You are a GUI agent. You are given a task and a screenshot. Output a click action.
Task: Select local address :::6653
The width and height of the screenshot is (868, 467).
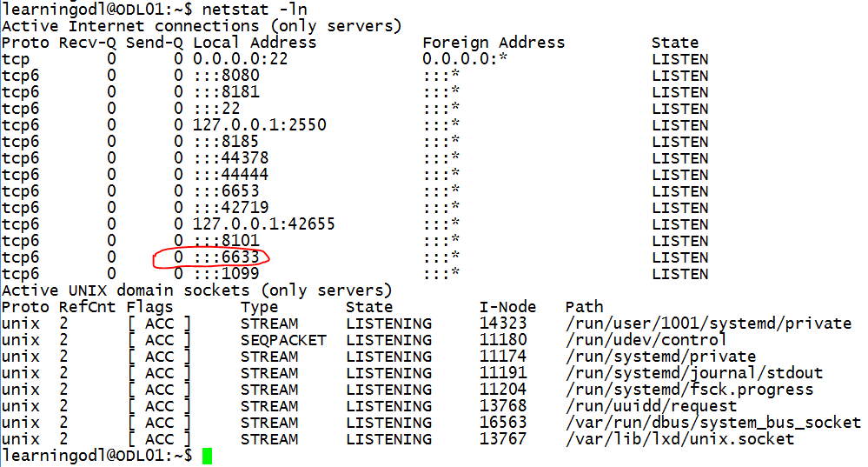(x=227, y=191)
